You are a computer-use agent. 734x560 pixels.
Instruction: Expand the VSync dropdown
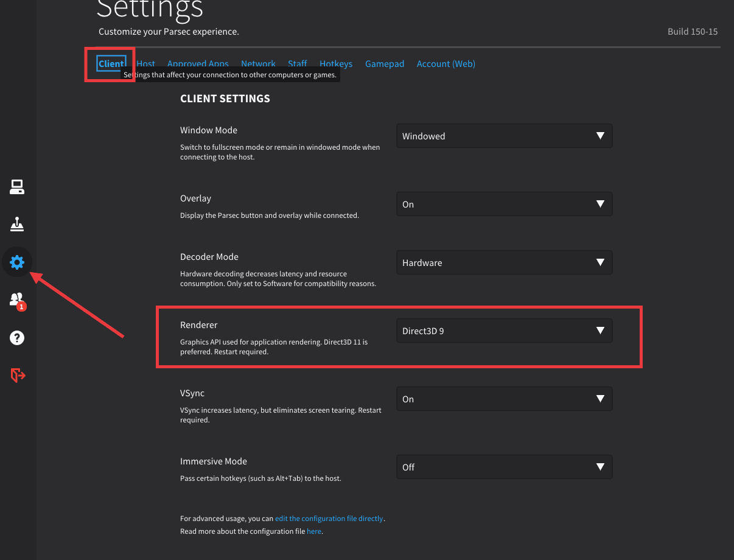[x=504, y=399]
